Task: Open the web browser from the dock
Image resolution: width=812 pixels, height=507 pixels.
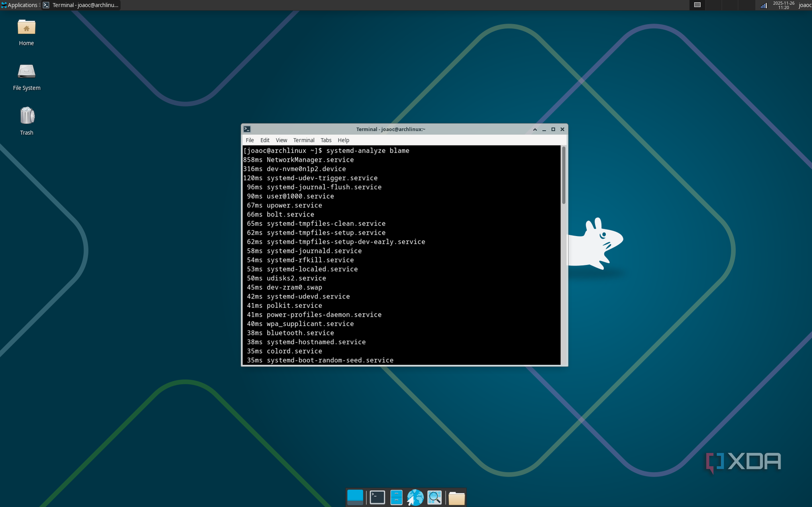Action: tap(415, 497)
